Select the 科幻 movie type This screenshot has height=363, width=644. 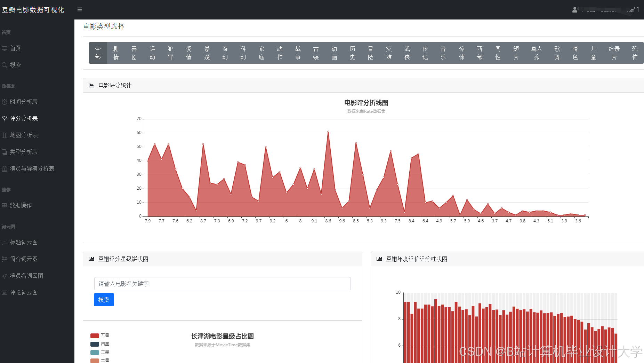coord(243,53)
